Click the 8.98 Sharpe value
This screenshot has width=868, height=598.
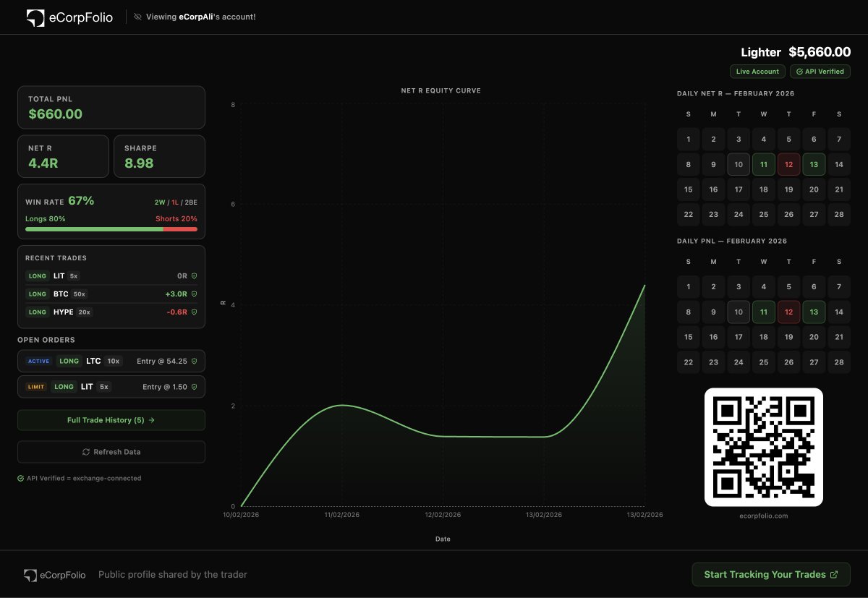(139, 163)
